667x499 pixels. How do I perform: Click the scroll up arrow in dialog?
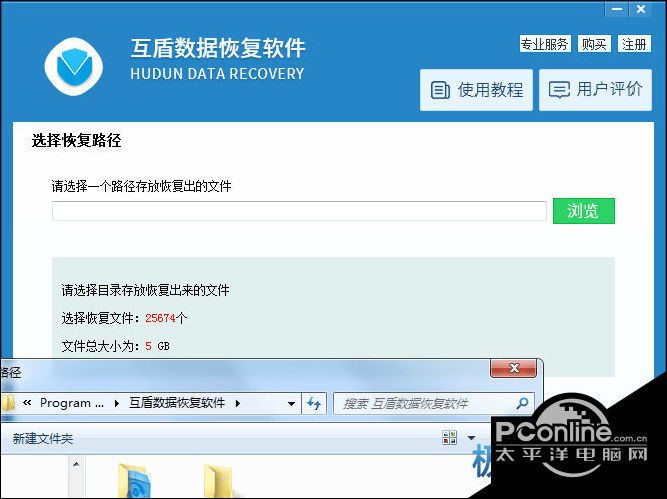[76, 464]
